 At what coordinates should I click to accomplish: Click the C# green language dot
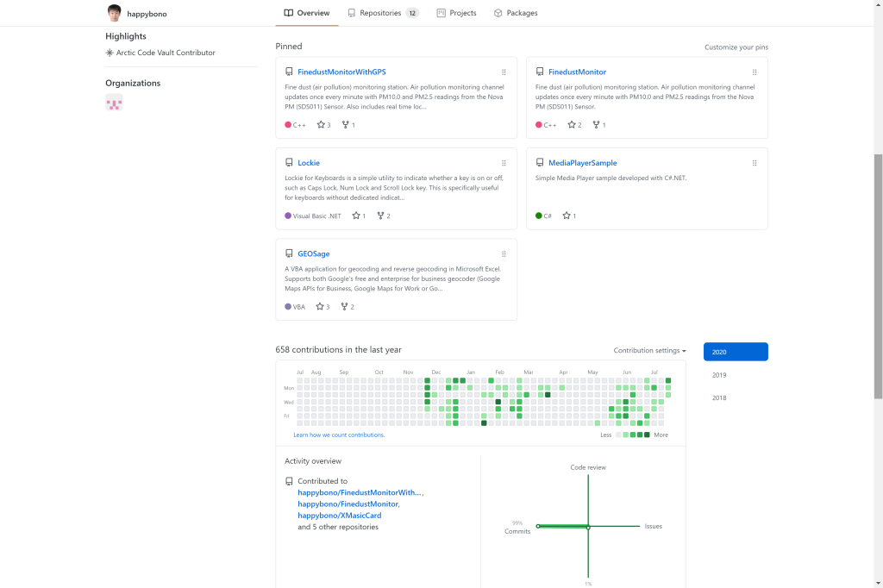(x=538, y=216)
